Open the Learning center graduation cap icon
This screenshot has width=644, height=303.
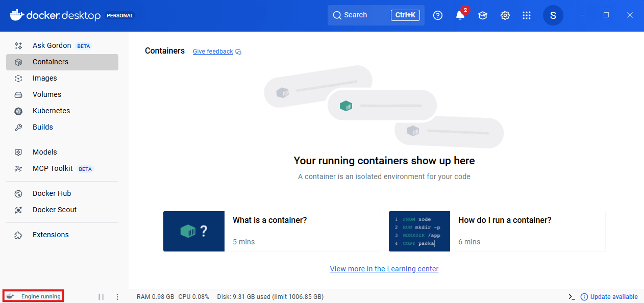pyautogui.click(x=483, y=15)
